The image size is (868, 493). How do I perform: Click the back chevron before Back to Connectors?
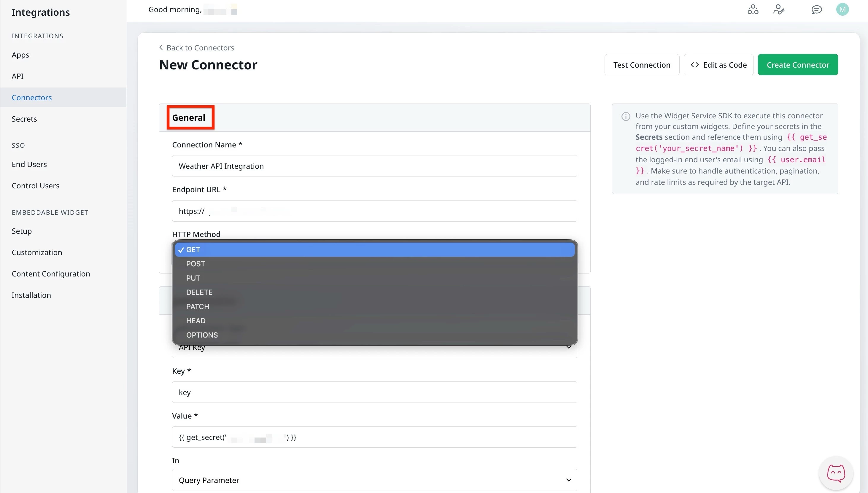[161, 47]
